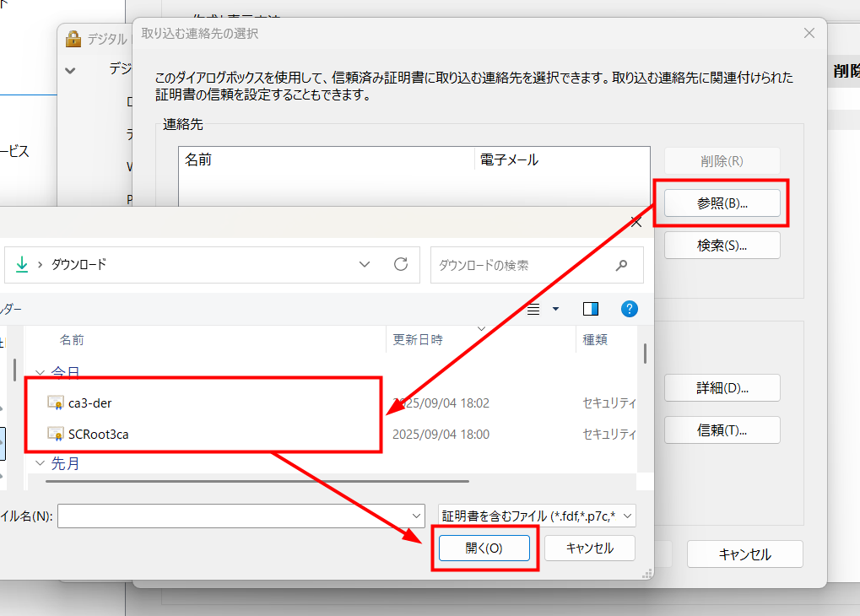Click the vertical scrollbar in file list
Screen dimensions: 860x616
click(x=645, y=354)
